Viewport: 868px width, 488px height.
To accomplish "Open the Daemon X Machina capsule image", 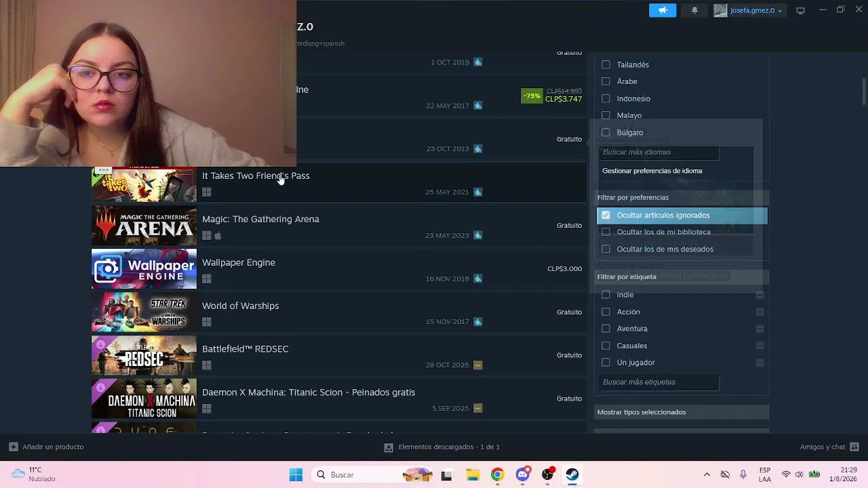I will pos(144,399).
